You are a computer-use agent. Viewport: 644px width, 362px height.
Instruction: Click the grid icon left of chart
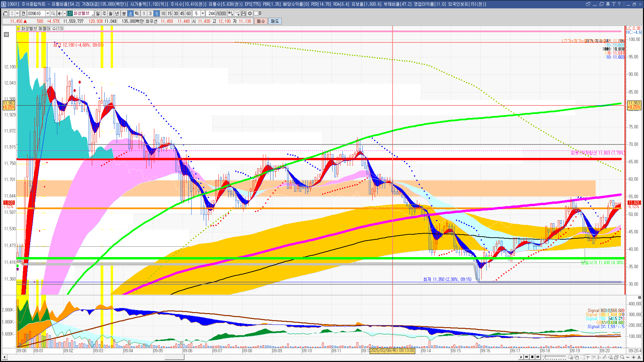pos(6,35)
